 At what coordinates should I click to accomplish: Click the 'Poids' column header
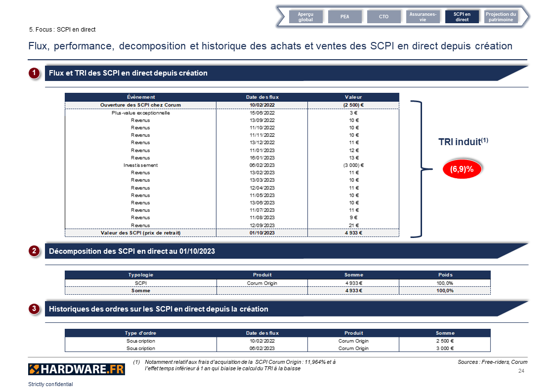[445, 274]
